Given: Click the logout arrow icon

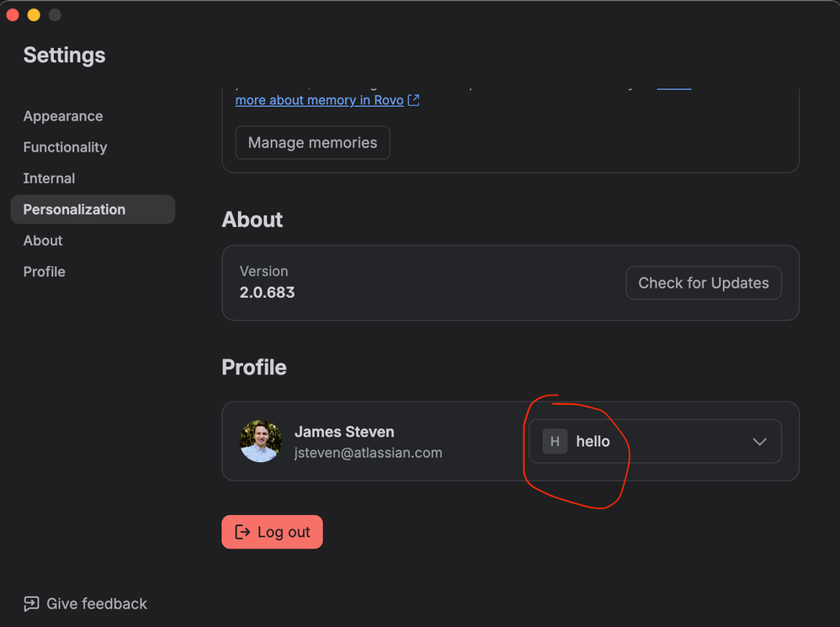Looking at the screenshot, I should [242, 532].
